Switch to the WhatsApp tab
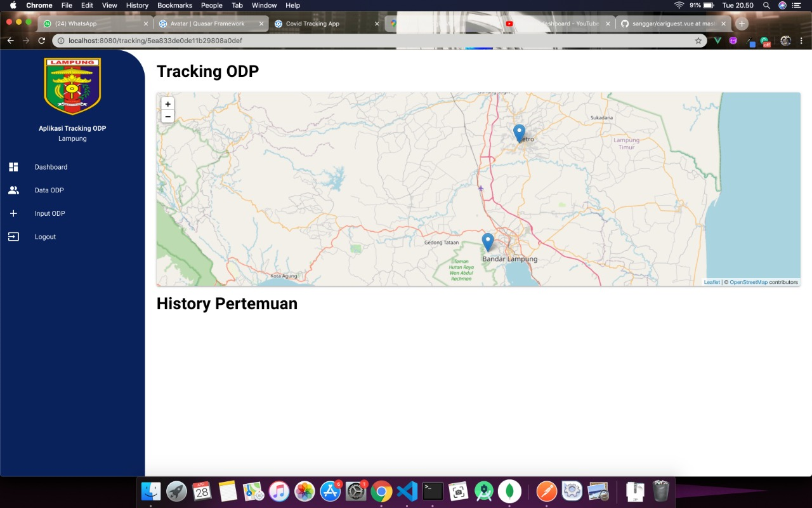This screenshot has width=812, height=508. coord(95,23)
